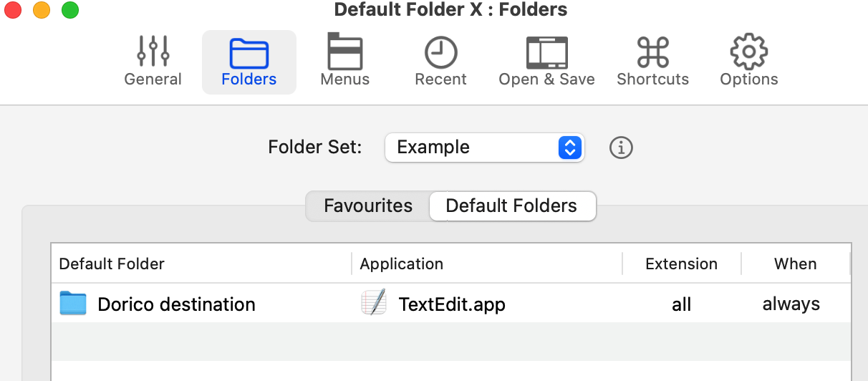This screenshot has width=868, height=381.
Task: Click the green zoom window button
Action: [x=70, y=10]
